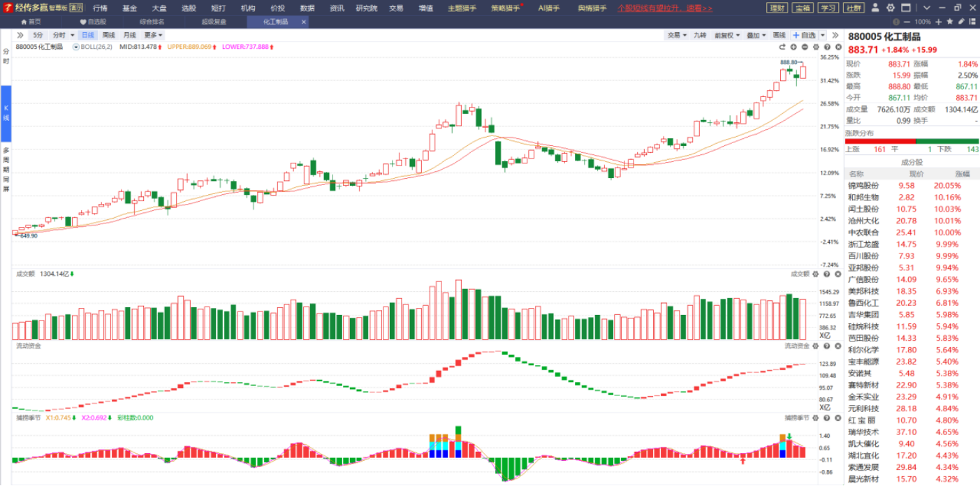The width and height of the screenshot is (980, 486).
Task: Switch chart period to 周线
Action: [x=109, y=35]
